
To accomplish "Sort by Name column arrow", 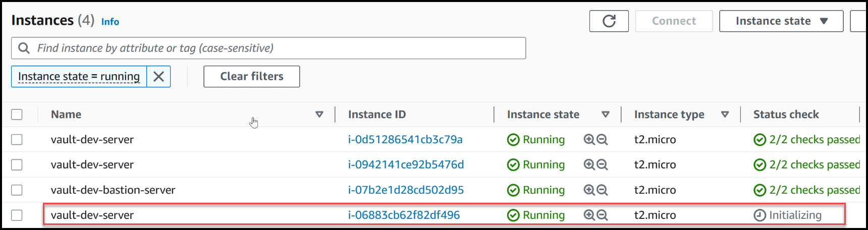I will pyautogui.click(x=319, y=114).
